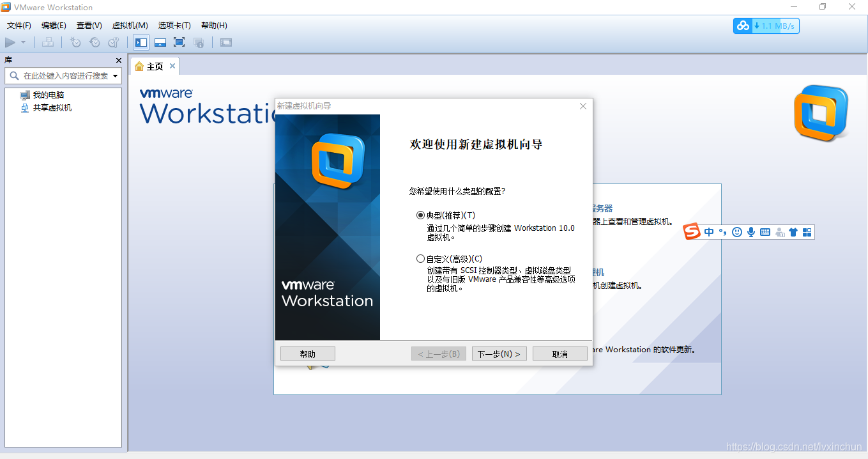The height and width of the screenshot is (459, 868).
Task: Open the 编辑(E) menu
Action: (x=54, y=26)
